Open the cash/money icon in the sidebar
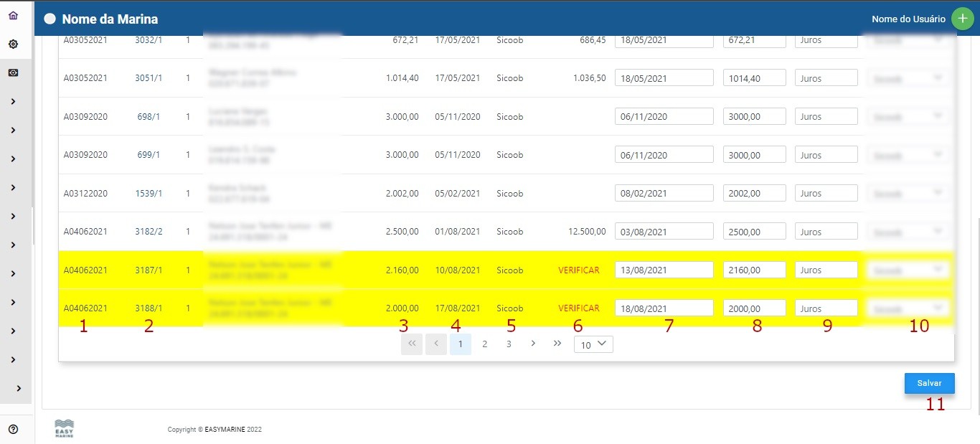Screen dimensions: 980x444 pyautogui.click(x=13, y=73)
